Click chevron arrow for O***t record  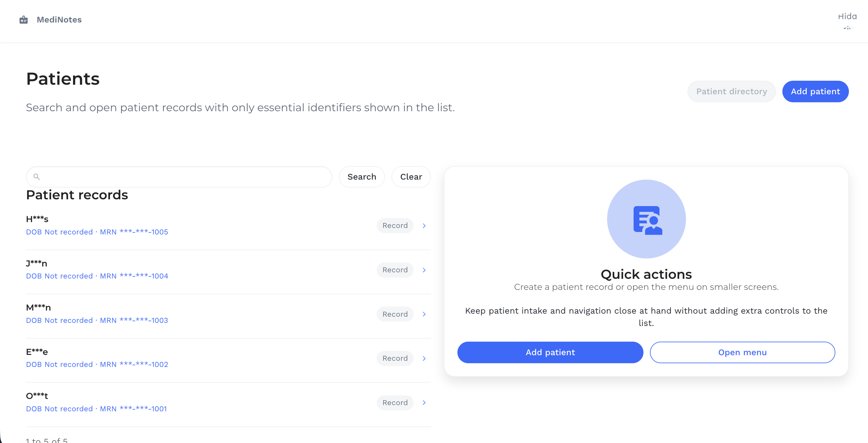424,403
